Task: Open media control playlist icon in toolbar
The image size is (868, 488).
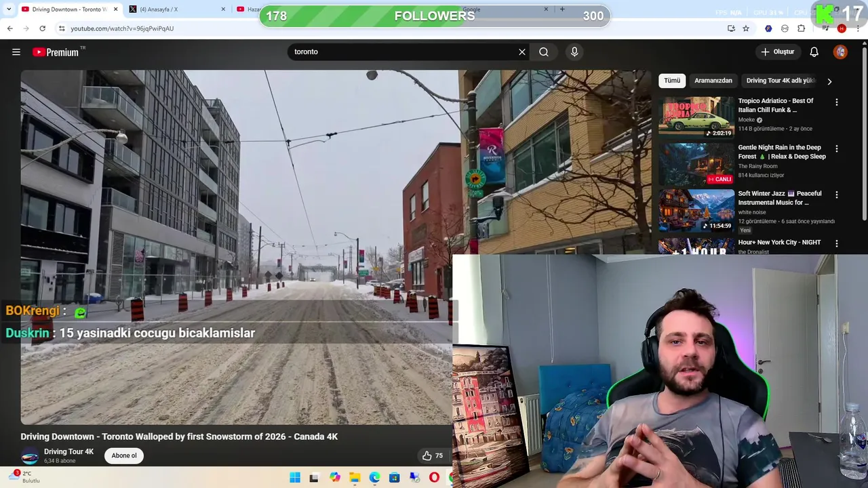Action: [x=825, y=28]
